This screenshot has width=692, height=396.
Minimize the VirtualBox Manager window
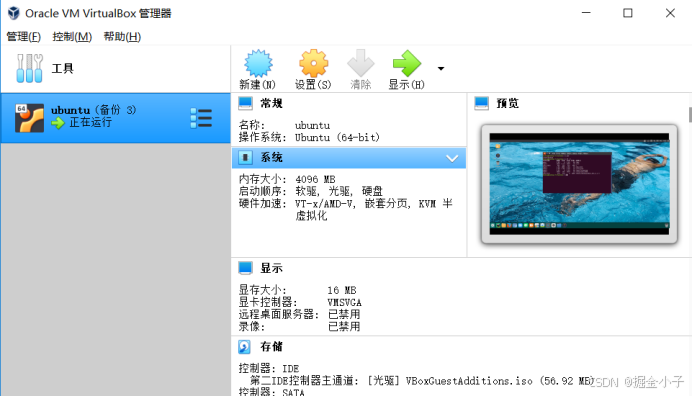(x=586, y=13)
